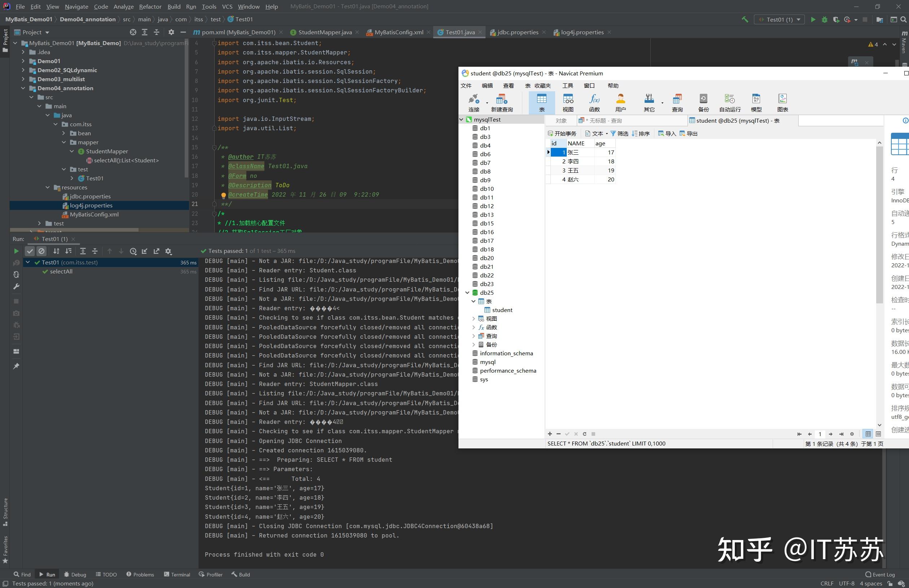Click the search everywhere magnifier icon
The width and height of the screenshot is (909, 588).
click(903, 19)
